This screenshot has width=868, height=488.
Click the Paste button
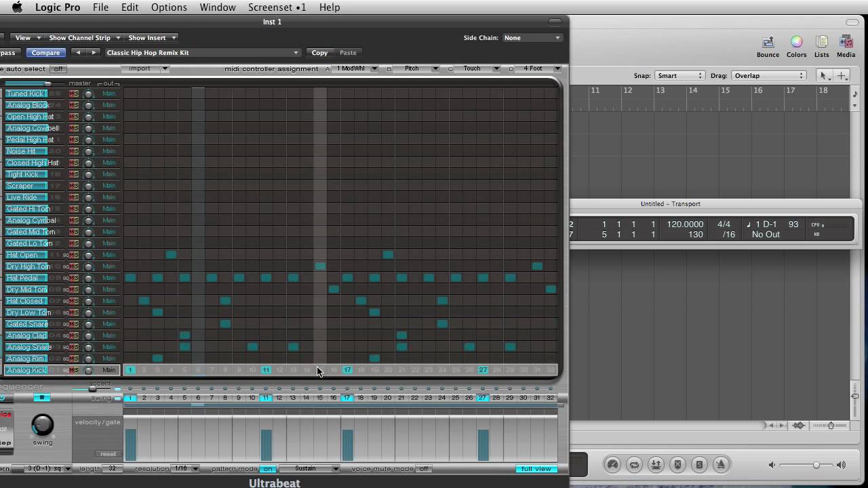(x=348, y=52)
